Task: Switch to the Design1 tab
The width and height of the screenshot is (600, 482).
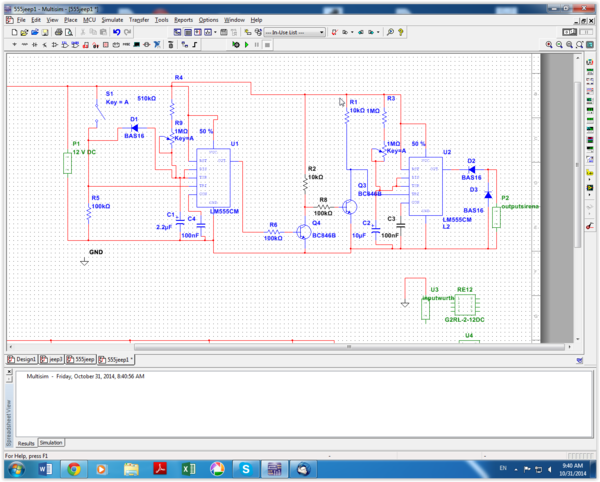Action: pos(22,360)
